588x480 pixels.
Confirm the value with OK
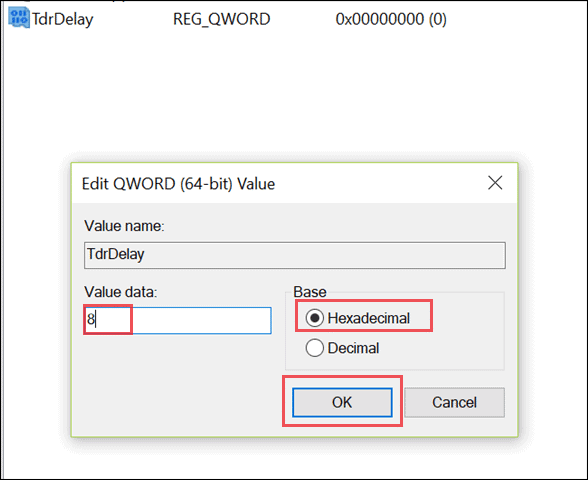click(342, 402)
